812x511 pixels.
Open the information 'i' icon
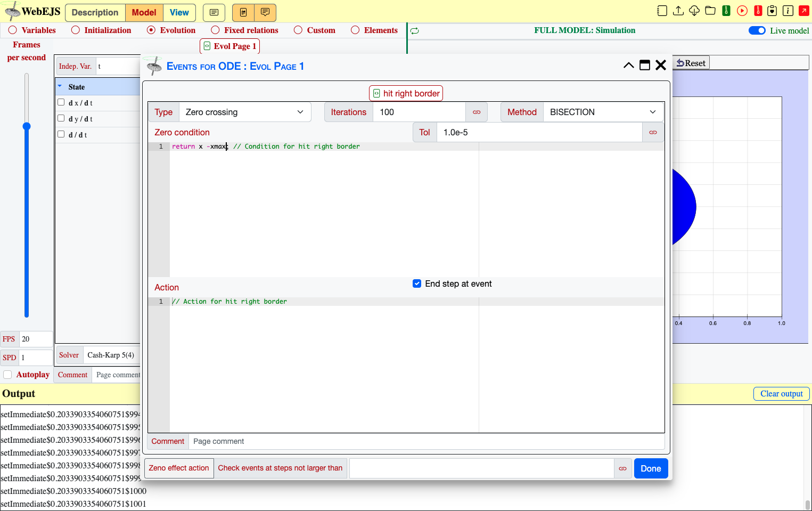[x=788, y=11]
